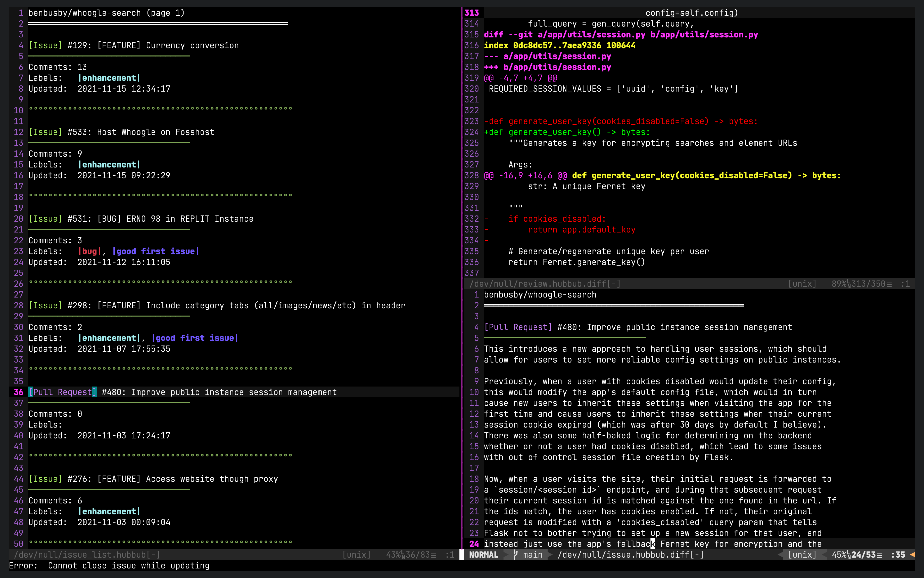Click the :35 column indicator
This screenshot has width=924, height=578.
pyautogui.click(x=898, y=555)
